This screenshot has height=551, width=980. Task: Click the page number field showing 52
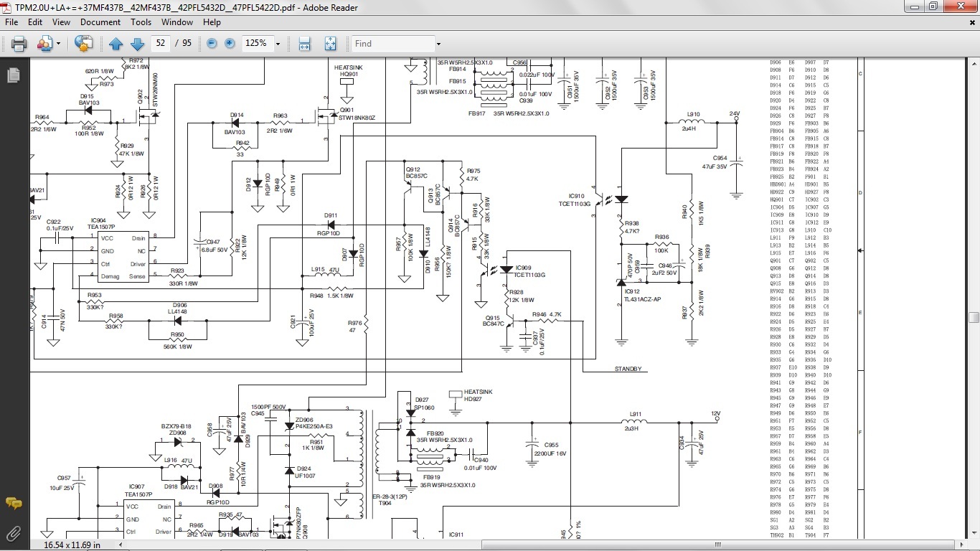(161, 44)
